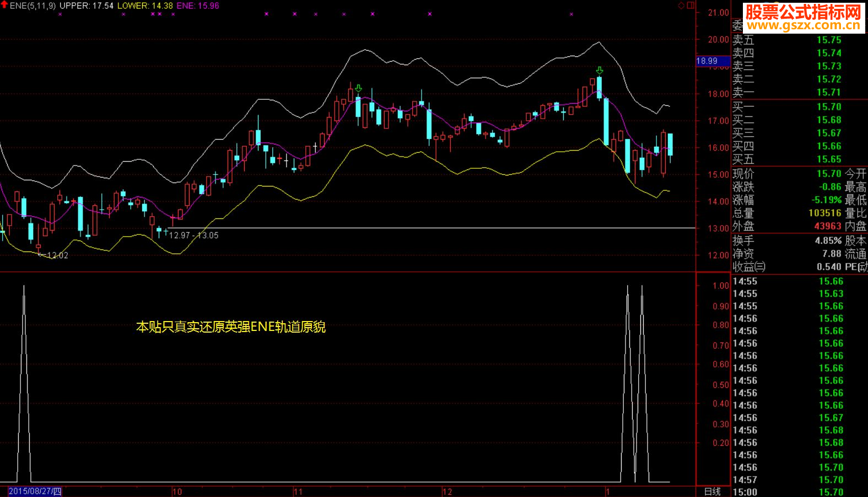Click the LOWER: 14.38 readout
This screenshot has height=497, width=868.
pyautogui.click(x=145, y=6)
